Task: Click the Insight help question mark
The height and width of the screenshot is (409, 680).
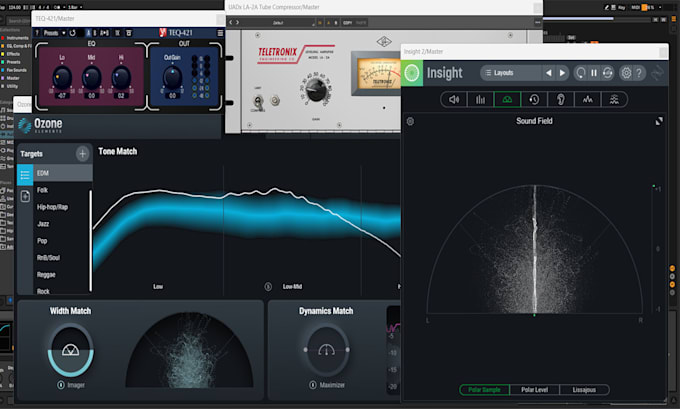Action: click(x=639, y=73)
